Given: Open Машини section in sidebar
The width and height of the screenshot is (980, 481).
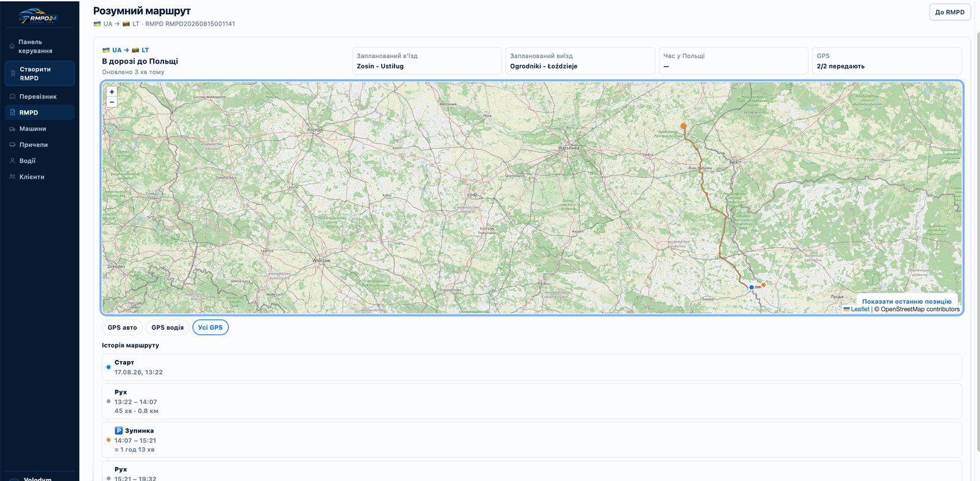Looking at the screenshot, I should [39, 129].
